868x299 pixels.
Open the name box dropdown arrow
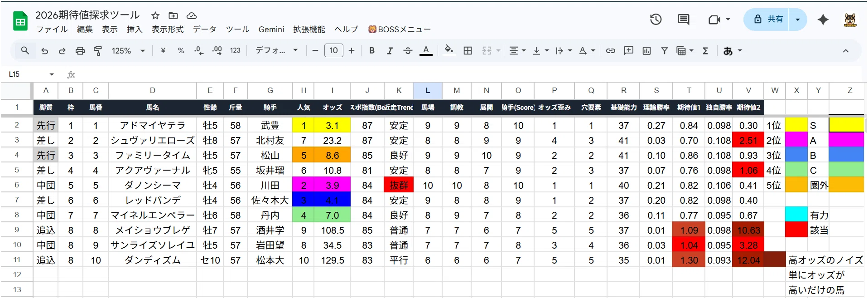pos(52,74)
